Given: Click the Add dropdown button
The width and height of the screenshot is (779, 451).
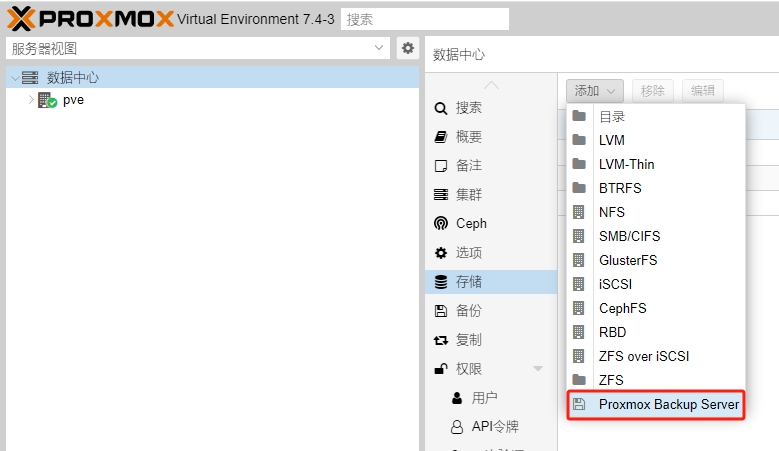Looking at the screenshot, I should (x=595, y=91).
